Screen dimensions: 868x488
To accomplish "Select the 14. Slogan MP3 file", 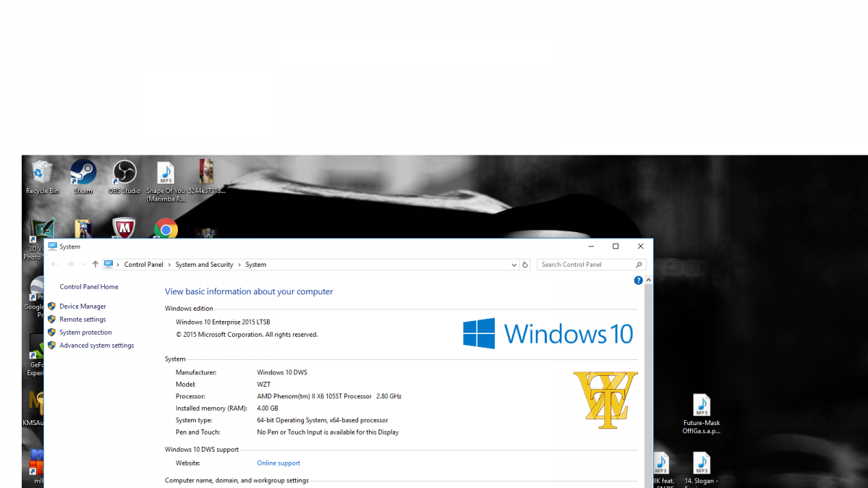I will [x=700, y=469].
